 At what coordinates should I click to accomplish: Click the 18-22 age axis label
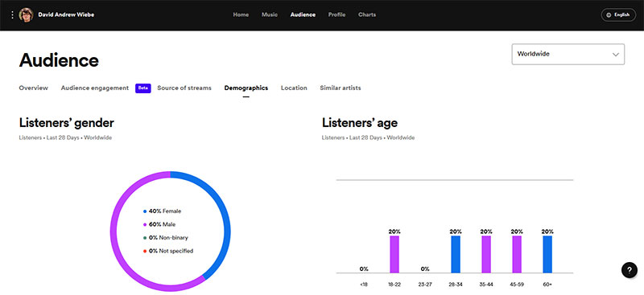(x=394, y=285)
